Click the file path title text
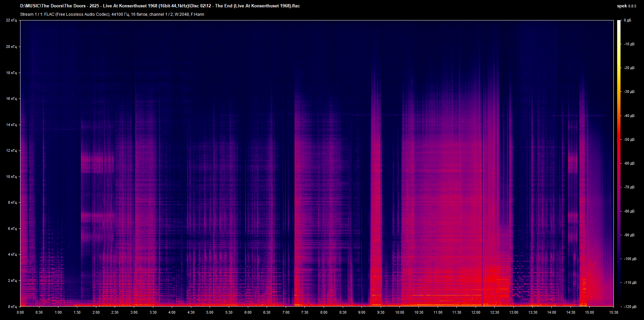The height and width of the screenshot is (320, 644). (x=160, y=6)
